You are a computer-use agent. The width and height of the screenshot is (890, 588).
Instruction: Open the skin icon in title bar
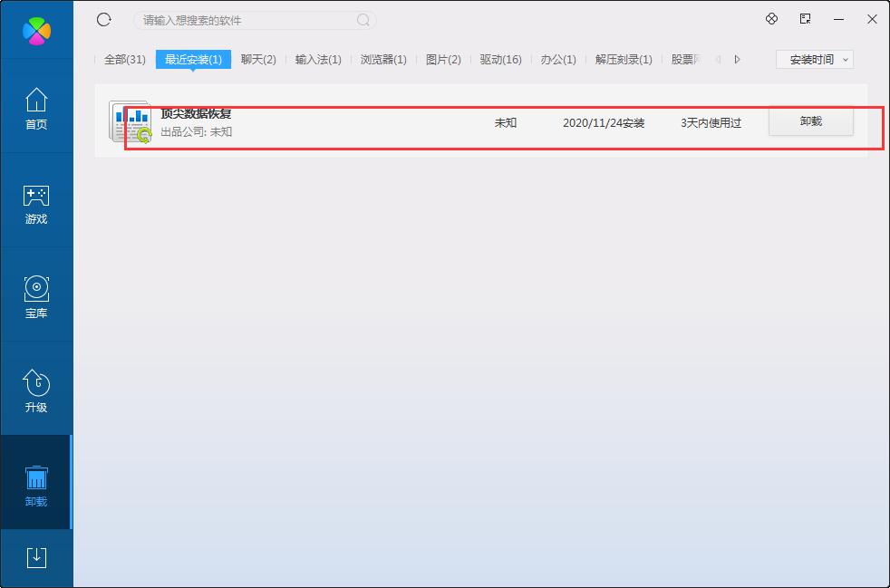tap(772, 19)
